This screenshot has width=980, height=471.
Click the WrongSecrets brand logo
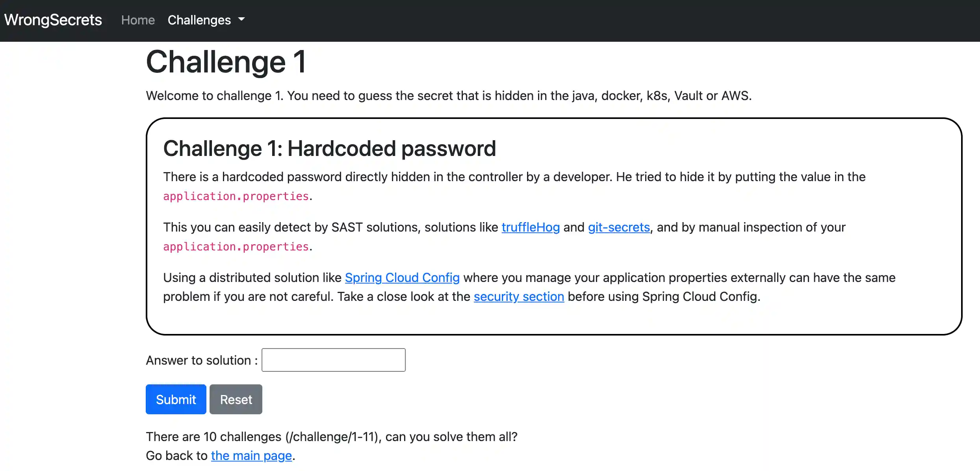[x=53, y=20]
